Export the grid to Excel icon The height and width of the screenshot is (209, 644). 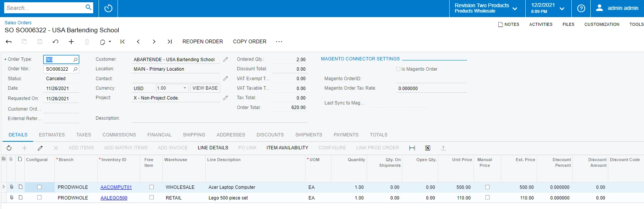428,148
